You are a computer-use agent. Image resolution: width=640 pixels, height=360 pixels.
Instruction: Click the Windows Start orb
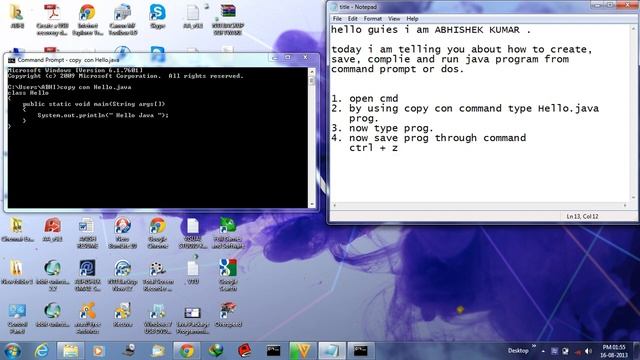click(x=13, y=350)
